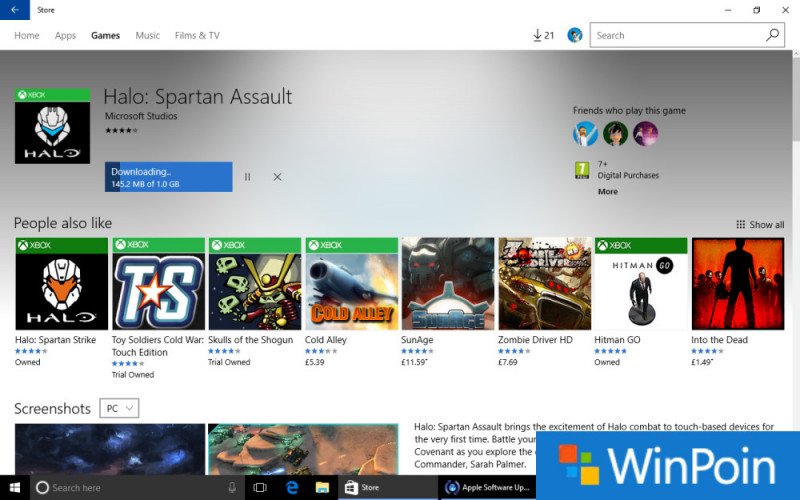Click the Cortana microphone icon

pyautogui.click(x=232, y=488)
